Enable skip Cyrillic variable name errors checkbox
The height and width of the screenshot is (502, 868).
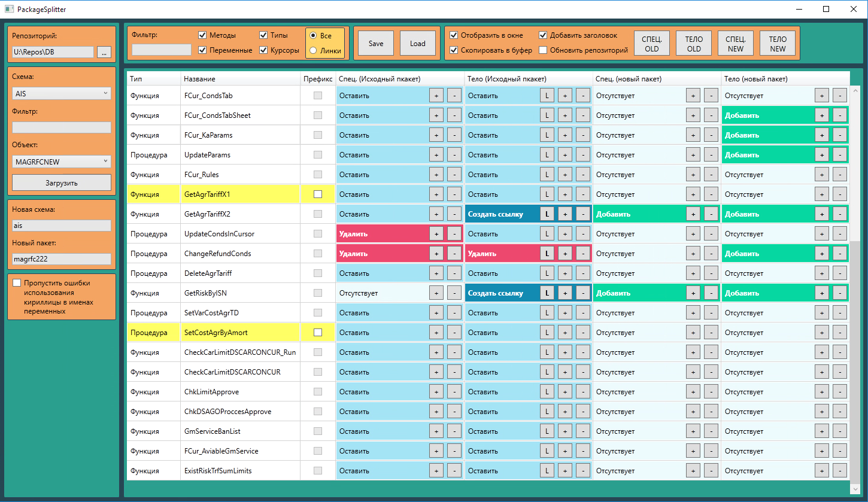tap(17, 283)
